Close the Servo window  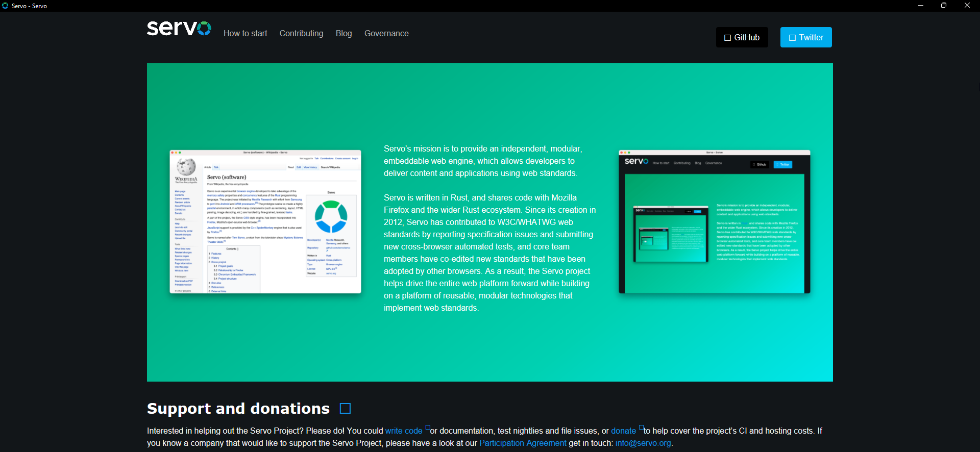coord(967,6)
